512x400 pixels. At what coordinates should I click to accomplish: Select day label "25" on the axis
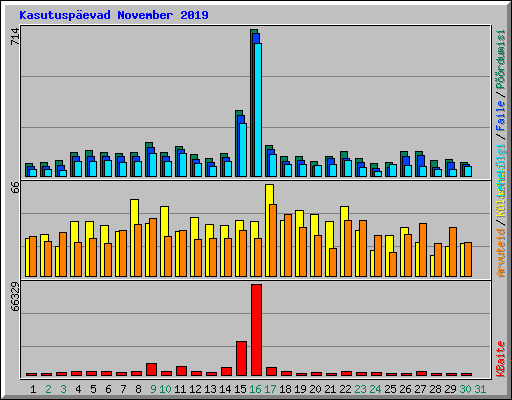click(x=390, y=389)
